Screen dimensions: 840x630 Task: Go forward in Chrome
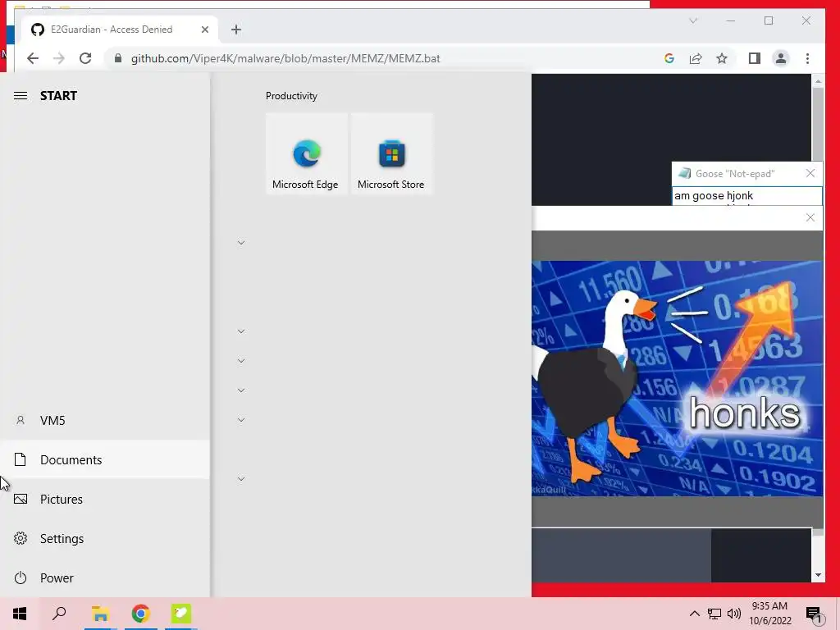(59, 58)
